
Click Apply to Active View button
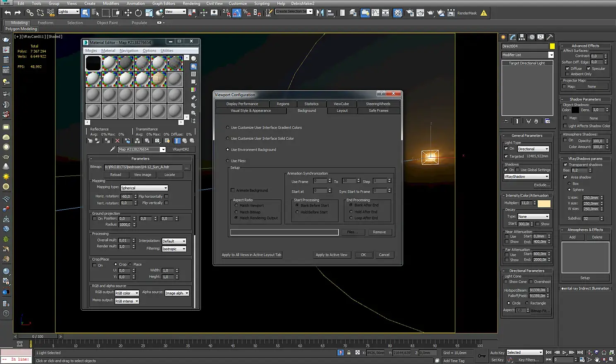(331, 255)
